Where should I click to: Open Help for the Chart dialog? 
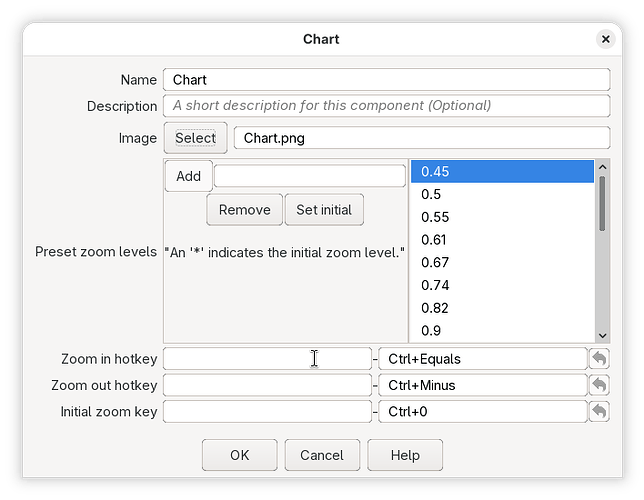click(x=405, y=455)
